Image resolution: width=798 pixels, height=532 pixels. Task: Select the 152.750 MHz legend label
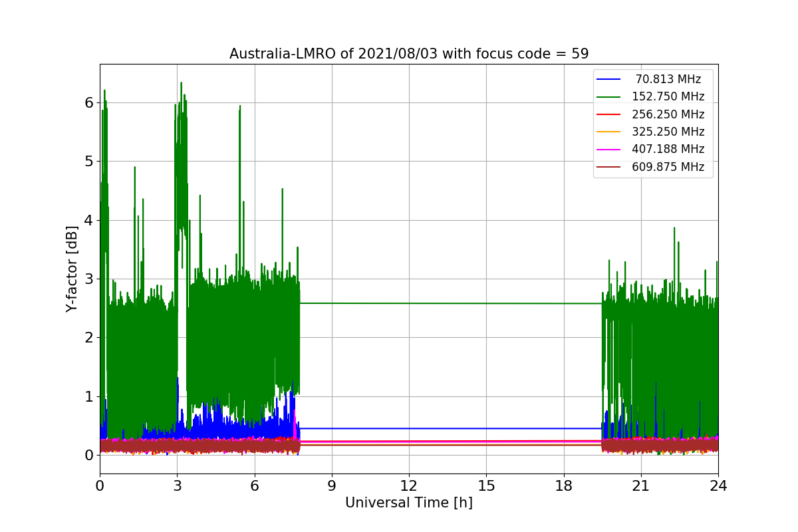(668, 96)
